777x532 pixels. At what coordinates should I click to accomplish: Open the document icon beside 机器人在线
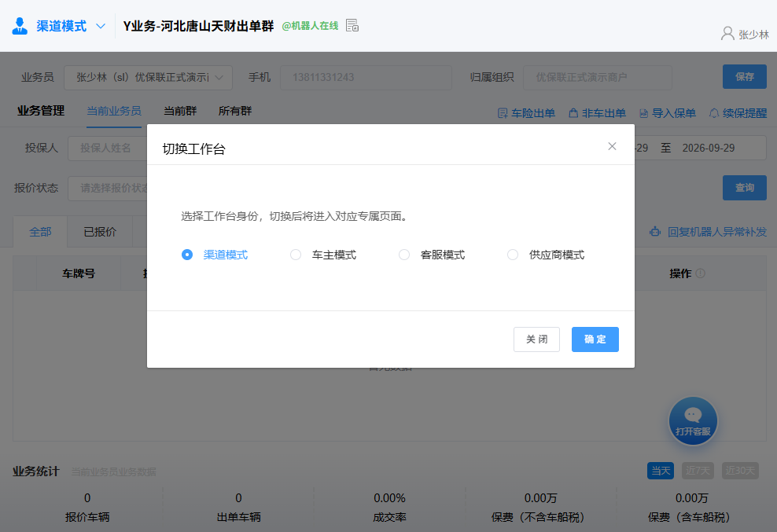pyautogui.click(x=352, y=25)
